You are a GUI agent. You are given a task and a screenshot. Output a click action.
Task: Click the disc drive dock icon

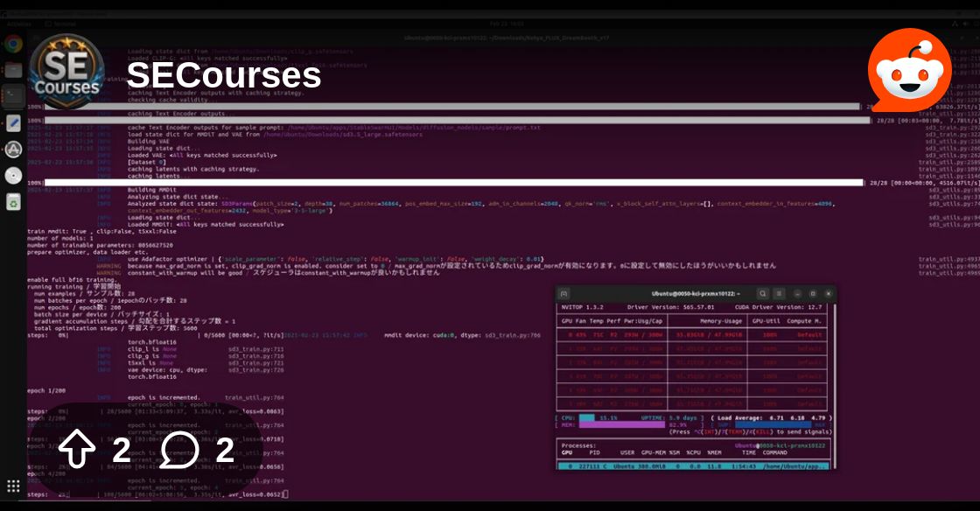[x=13, y=176]
